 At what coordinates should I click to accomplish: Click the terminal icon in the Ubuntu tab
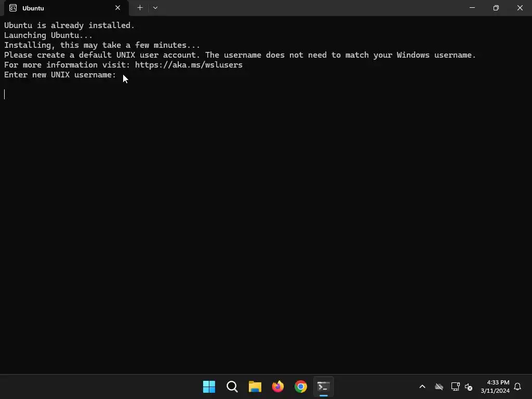click(x=13, y=8)
